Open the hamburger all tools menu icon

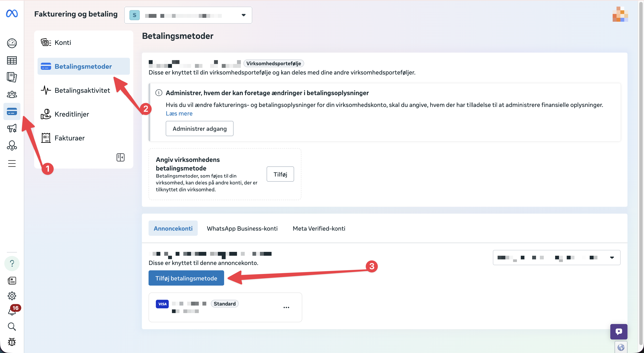coord(12,163)
